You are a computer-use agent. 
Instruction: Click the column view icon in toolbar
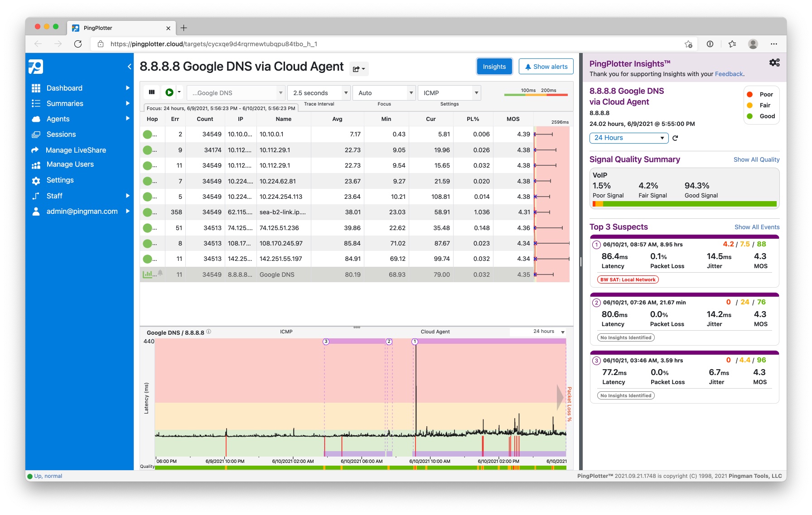(x=152, y=92)
